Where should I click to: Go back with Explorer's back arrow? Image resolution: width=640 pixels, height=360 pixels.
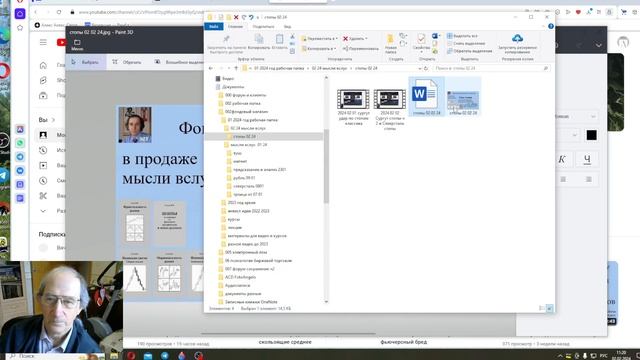pos(211,68)
